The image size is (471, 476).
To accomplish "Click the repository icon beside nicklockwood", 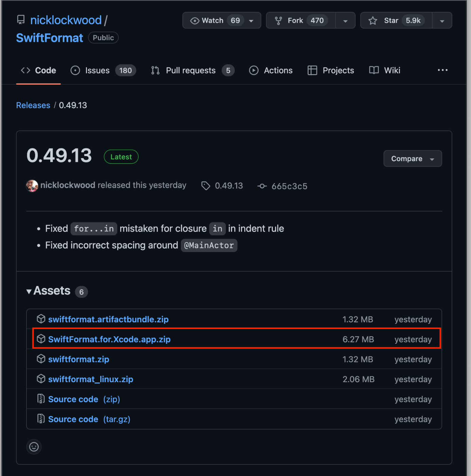I will click(21, 20).
